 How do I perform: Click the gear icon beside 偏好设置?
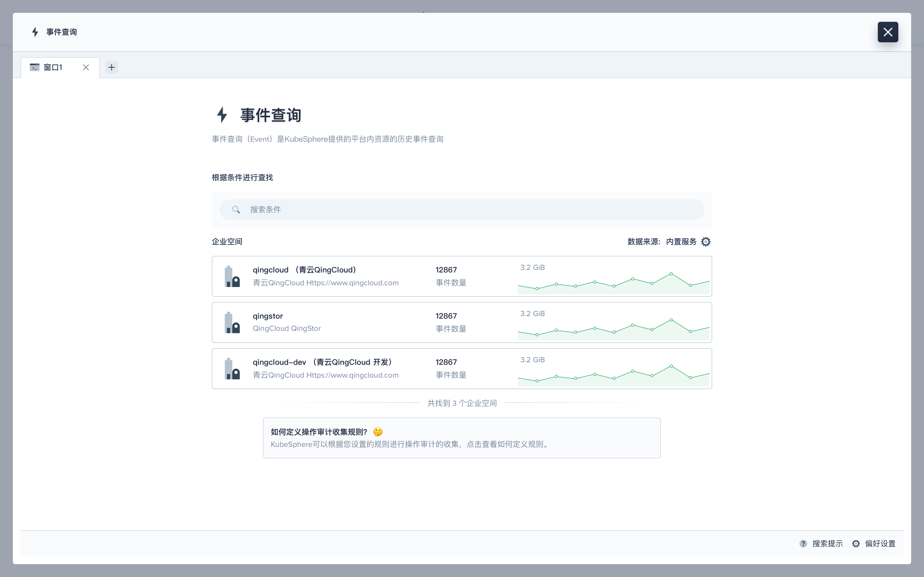[x=856, y=543]
